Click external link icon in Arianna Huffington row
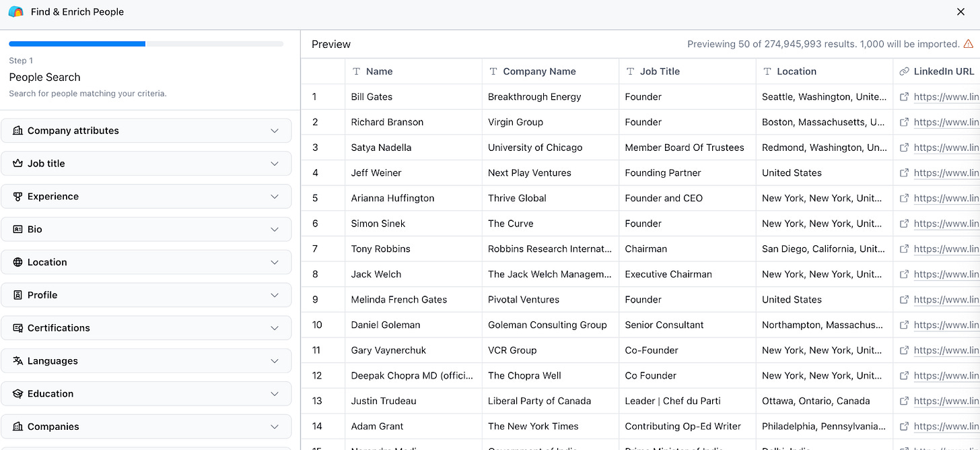Viewport: 980px width, 450px height. pos(904,198)
